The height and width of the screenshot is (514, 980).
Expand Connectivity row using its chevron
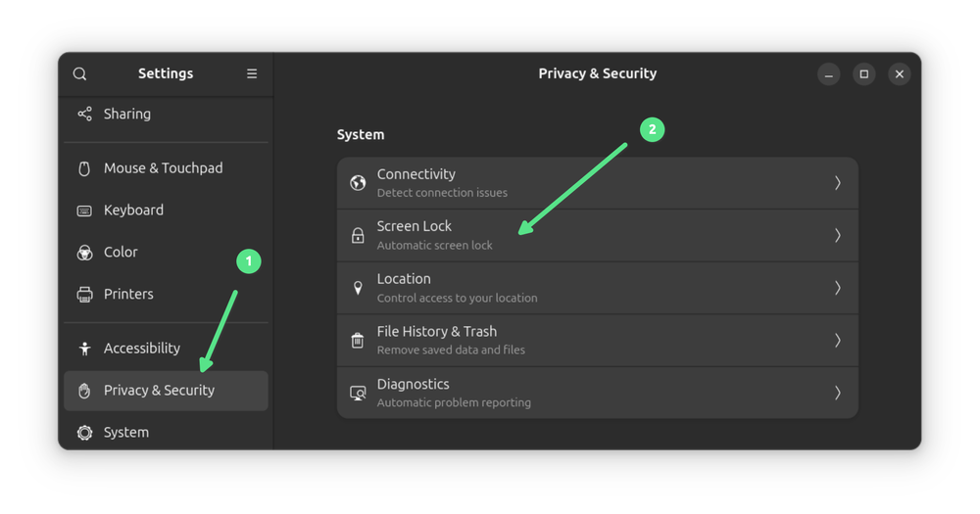coord(838,183)
